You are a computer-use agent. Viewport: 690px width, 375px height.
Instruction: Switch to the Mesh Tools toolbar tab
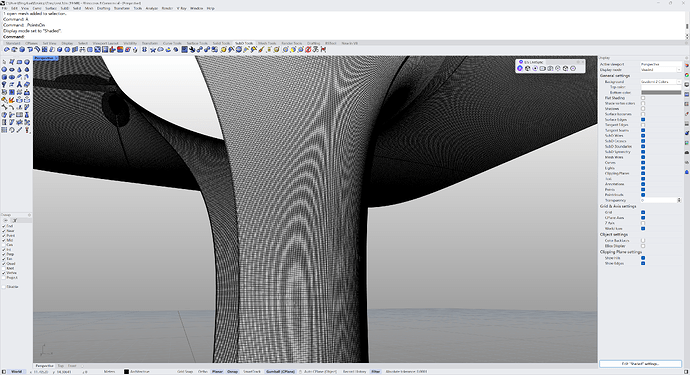(x=267, y=43)
